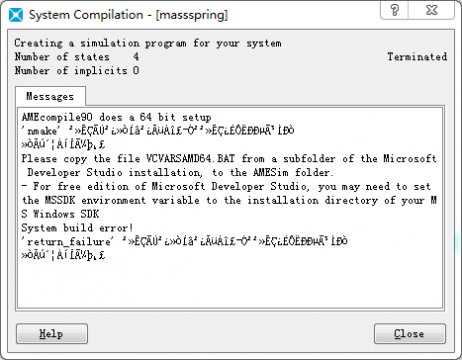Click the 'S Windows SDK' message line
Screen dimensions: 462x360
[60, 214]
